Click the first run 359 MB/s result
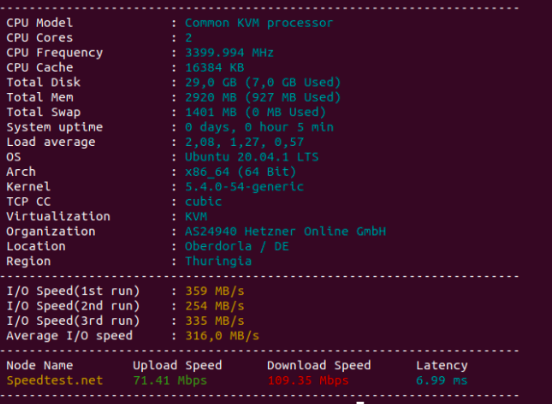Image resolution: width=552 pixels, height=404 pixels. 215,291
